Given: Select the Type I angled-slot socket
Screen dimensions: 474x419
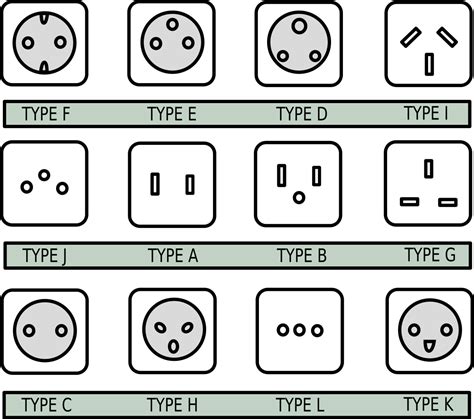Looking at the screenshot, I should tap(429, 44).
